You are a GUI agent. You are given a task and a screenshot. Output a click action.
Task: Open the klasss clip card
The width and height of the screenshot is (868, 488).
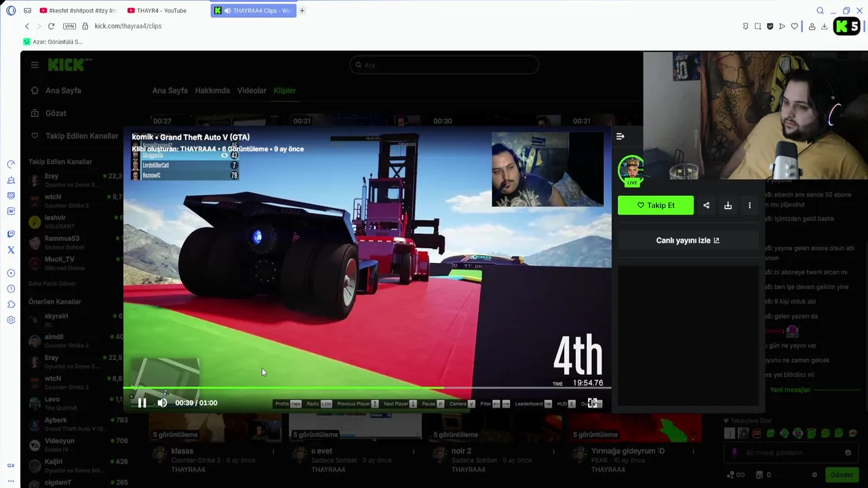click(214, 443)
